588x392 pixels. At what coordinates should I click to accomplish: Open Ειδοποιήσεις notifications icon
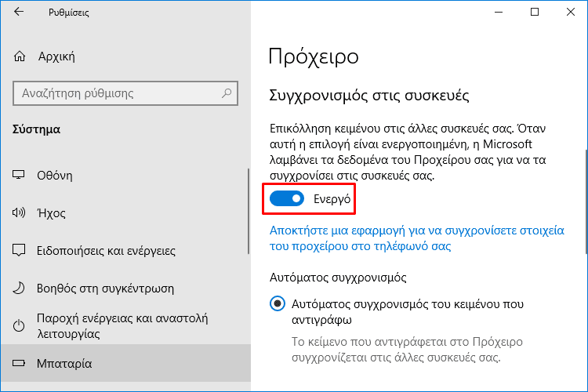pos(19,250)
